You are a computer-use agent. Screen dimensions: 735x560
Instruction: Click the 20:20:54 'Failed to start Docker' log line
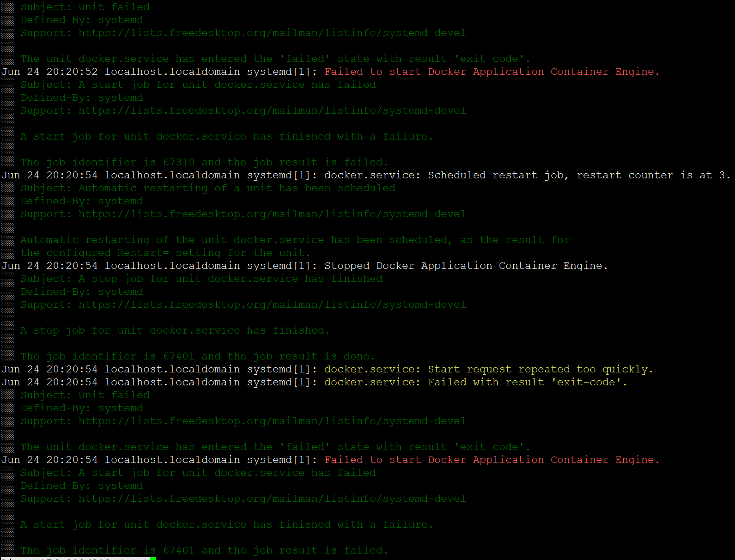pos(330,460)
